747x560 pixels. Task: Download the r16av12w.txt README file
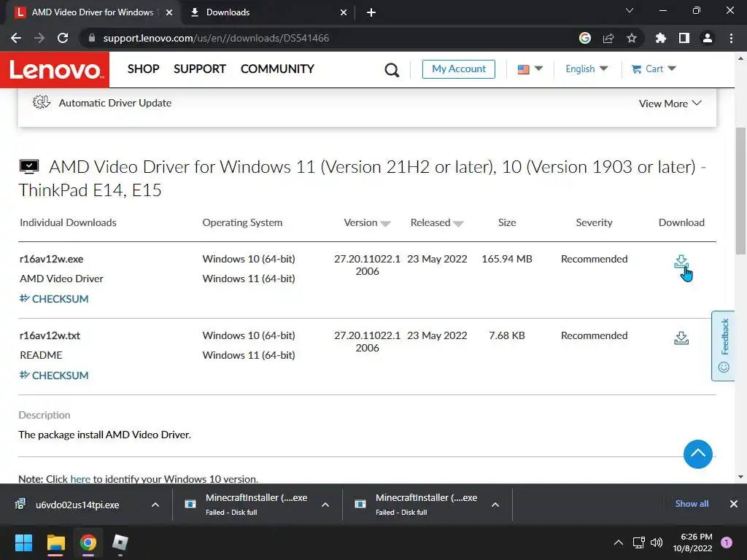coord(681,338)
